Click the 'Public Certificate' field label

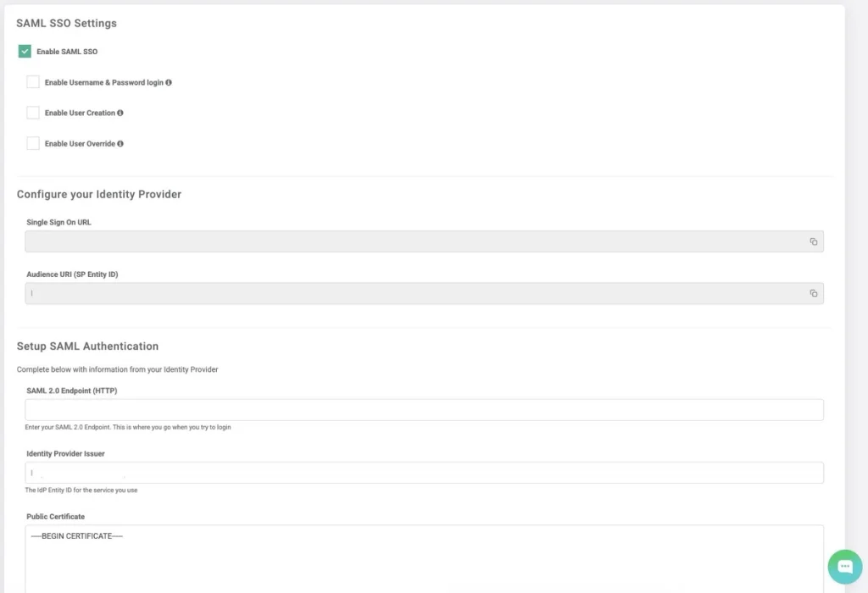click(x=55, y=517)
